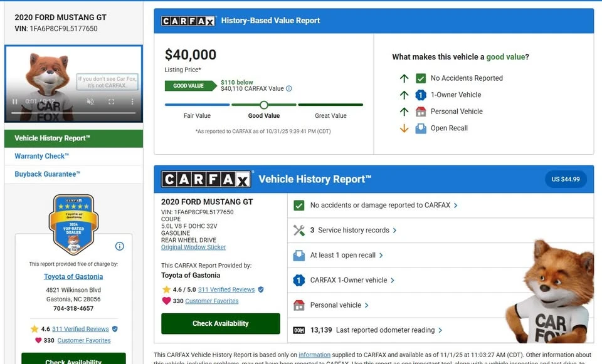
Task: Open info icon beside dealer badge
Action: click(x=120, y=246)
